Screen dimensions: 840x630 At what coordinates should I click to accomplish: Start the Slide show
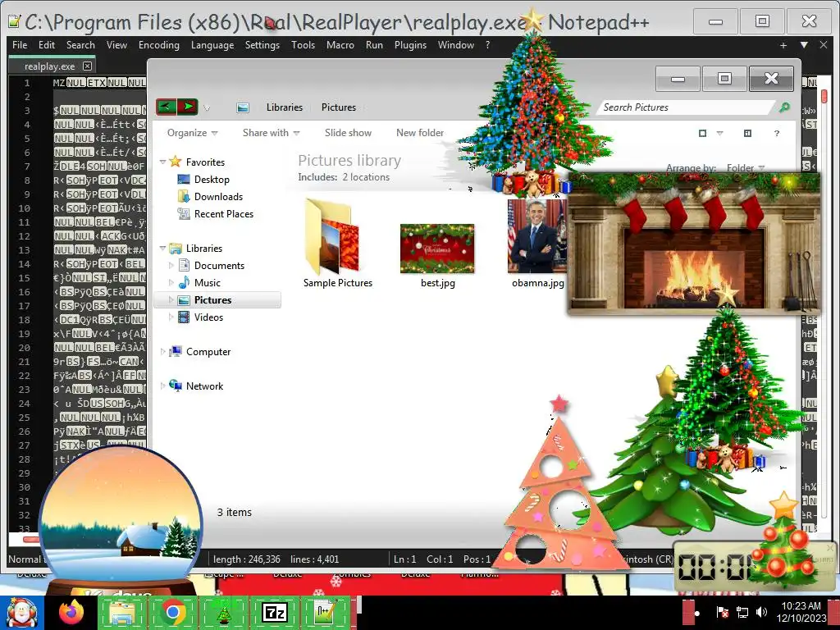[x=348, y=133]
